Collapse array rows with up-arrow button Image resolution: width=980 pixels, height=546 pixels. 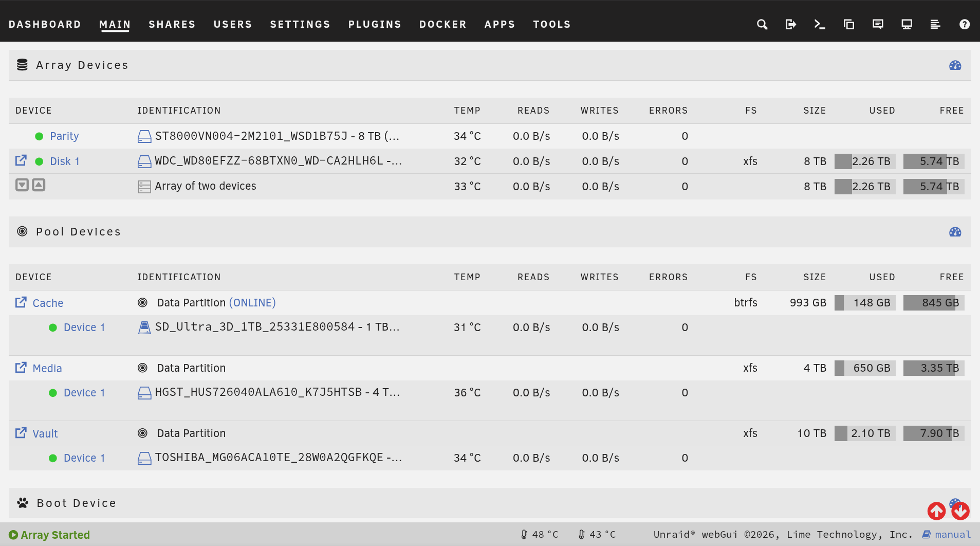39,185
